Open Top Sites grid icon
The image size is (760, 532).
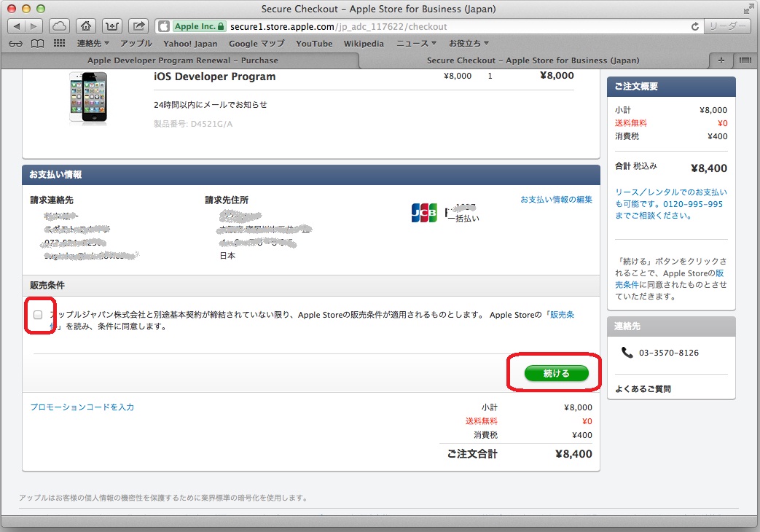[x=60, y=44]
